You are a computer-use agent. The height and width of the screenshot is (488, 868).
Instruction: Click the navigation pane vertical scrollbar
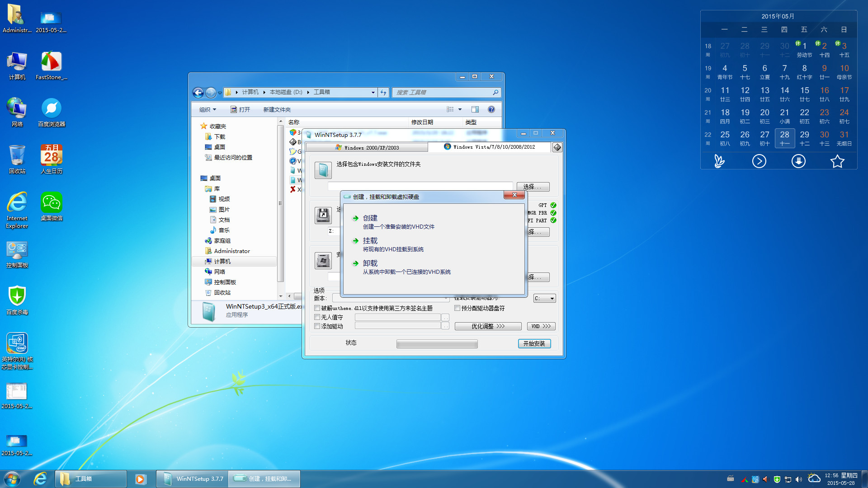click(x=280, y=203)
